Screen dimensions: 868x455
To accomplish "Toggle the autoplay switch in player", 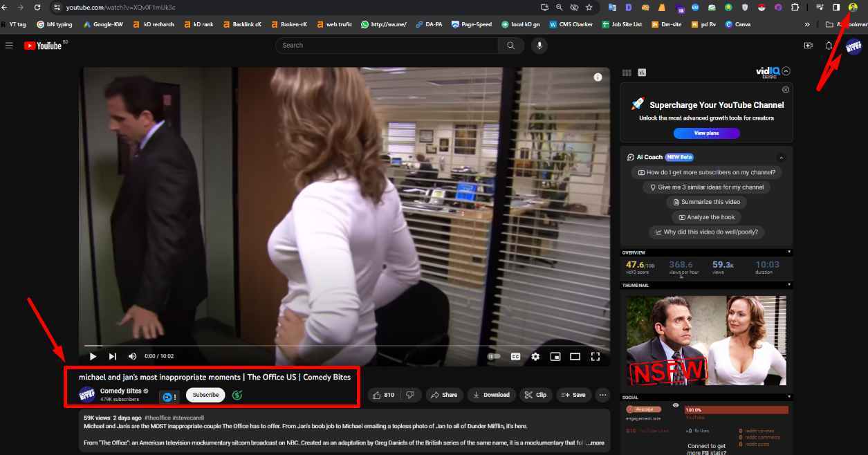I will (x=493, y=357).
